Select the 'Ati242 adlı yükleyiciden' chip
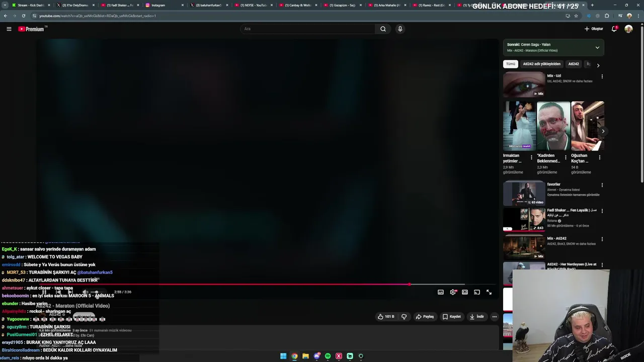 (541, 64)
